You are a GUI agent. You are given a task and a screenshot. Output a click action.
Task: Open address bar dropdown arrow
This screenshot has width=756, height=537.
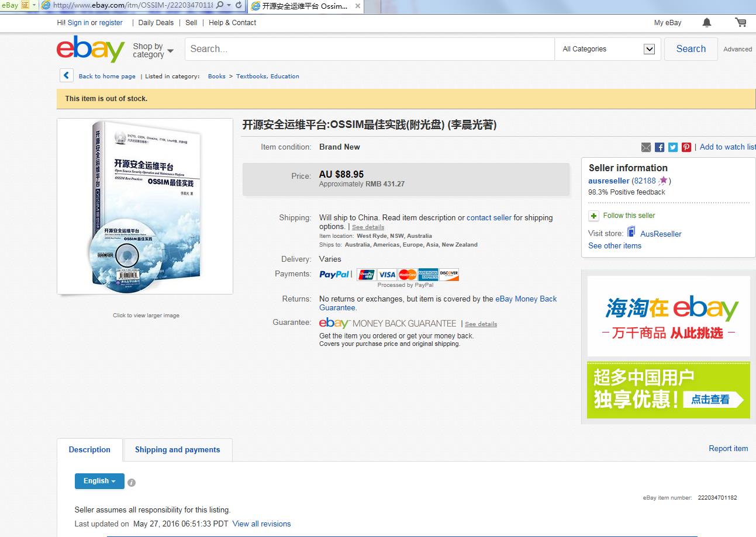tap(229, 5)
